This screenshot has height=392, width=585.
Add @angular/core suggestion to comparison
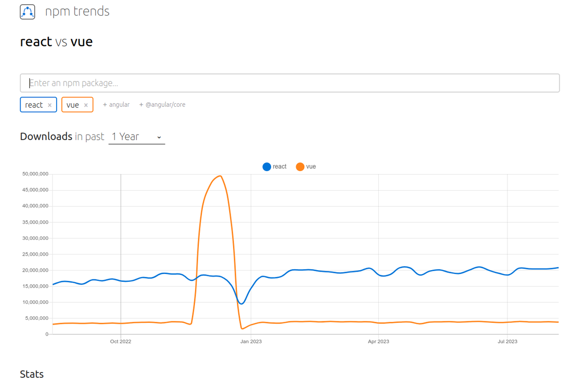tap(162, 105)
